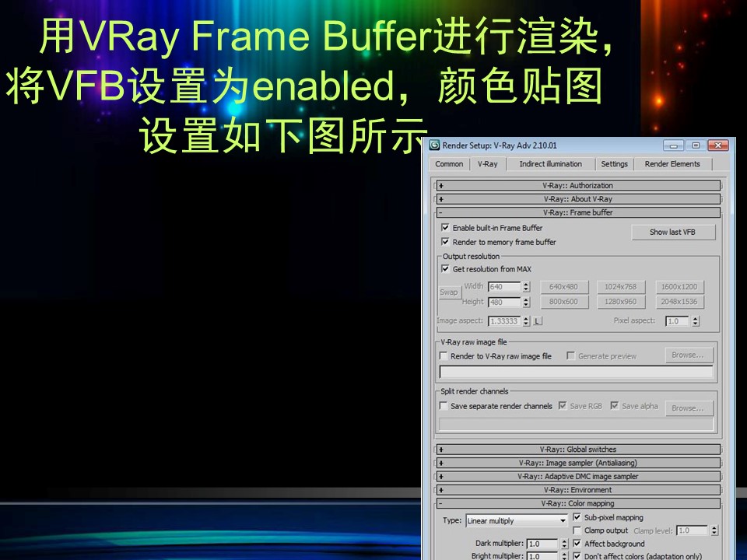Viewport: 747px width, 560px height.
Task: Choose the 1024x768 resolution preset
Action: pyautogui.click(x=621, y=287)
